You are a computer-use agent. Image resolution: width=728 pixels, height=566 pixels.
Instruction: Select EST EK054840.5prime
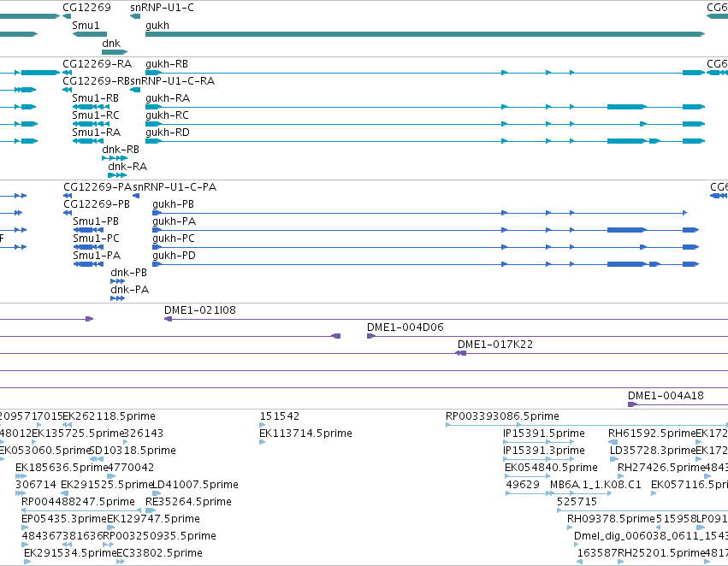coord(528,476)
